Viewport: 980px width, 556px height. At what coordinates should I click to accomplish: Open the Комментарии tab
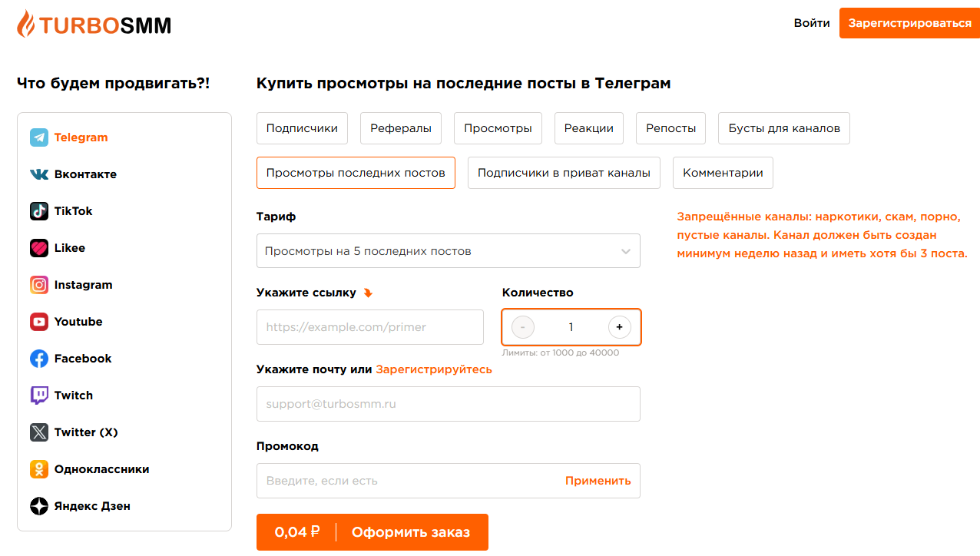(x=723, y=173)
